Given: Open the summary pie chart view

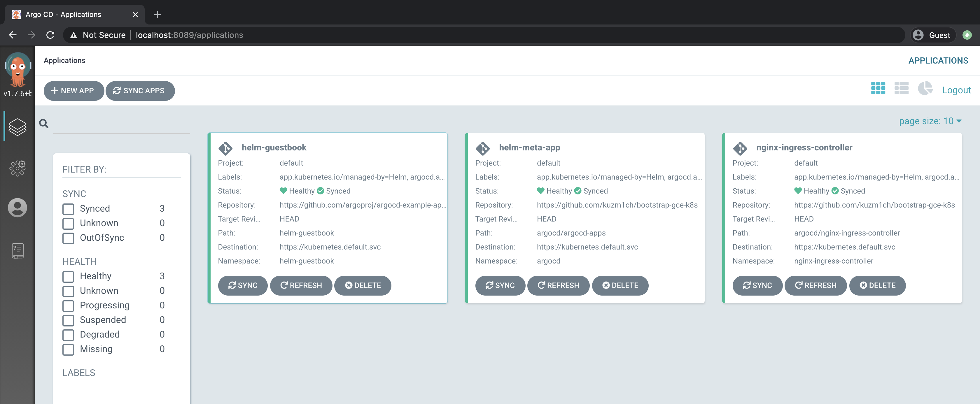Looking at the screenshot, I should [925, 88].
